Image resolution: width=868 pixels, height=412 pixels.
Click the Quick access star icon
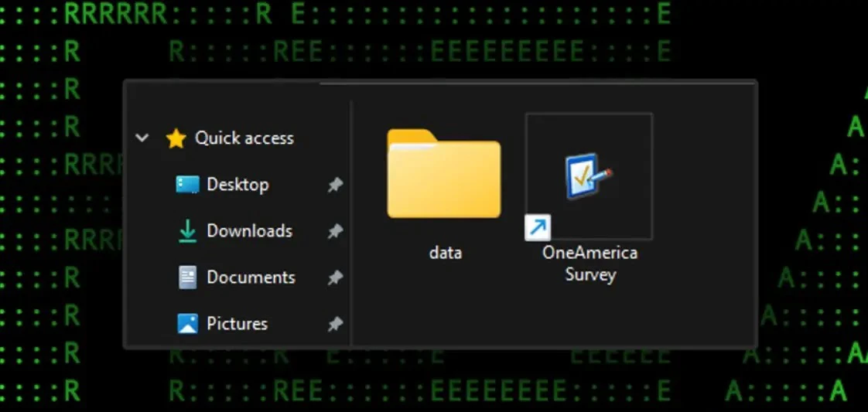point(176,138)
